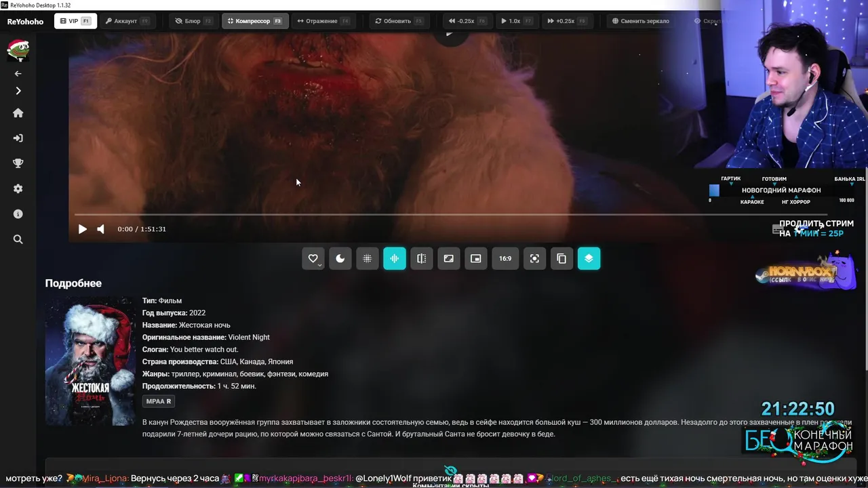Click the Жанры genre list row

click(235, 373)
